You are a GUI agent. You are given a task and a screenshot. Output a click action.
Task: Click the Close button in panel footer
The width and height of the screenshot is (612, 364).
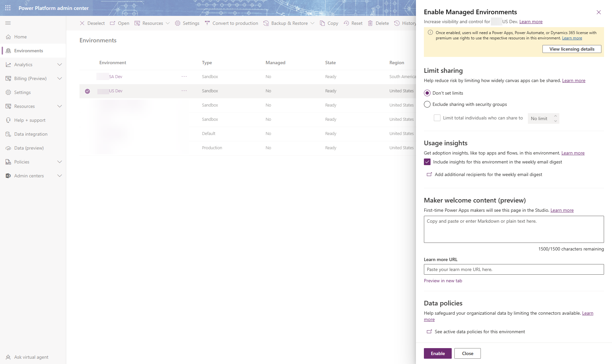[x=467, y=353]
